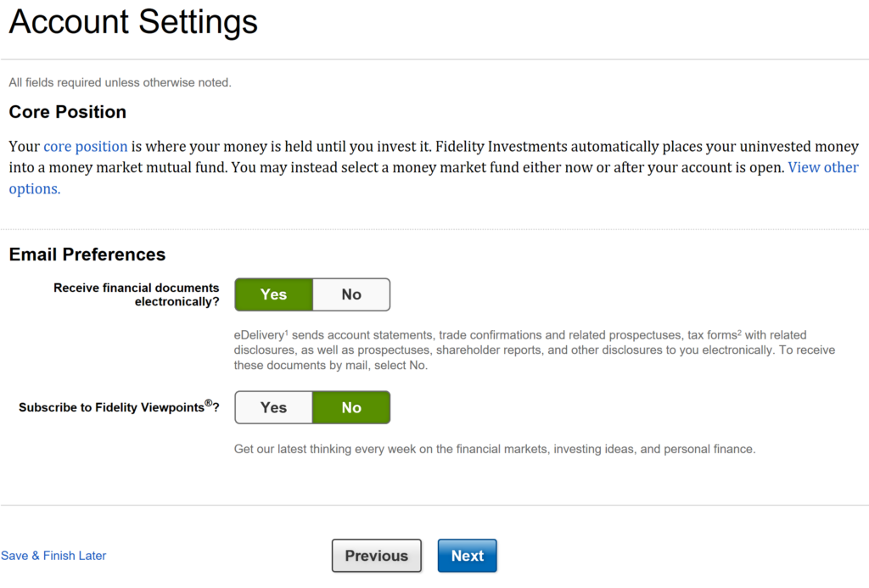Click the Account Settings page heading

point(133,21)
